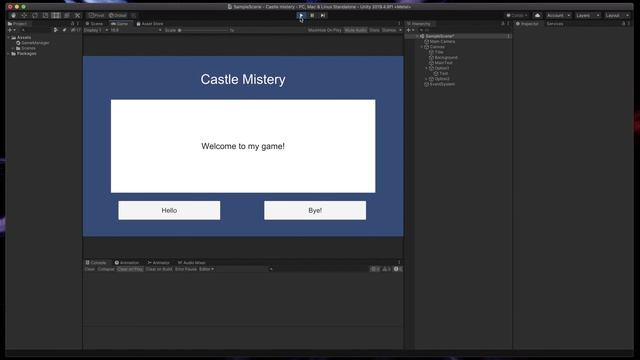
Task: Select Title object in Hierarchy
Action: (x=436, y=52)
